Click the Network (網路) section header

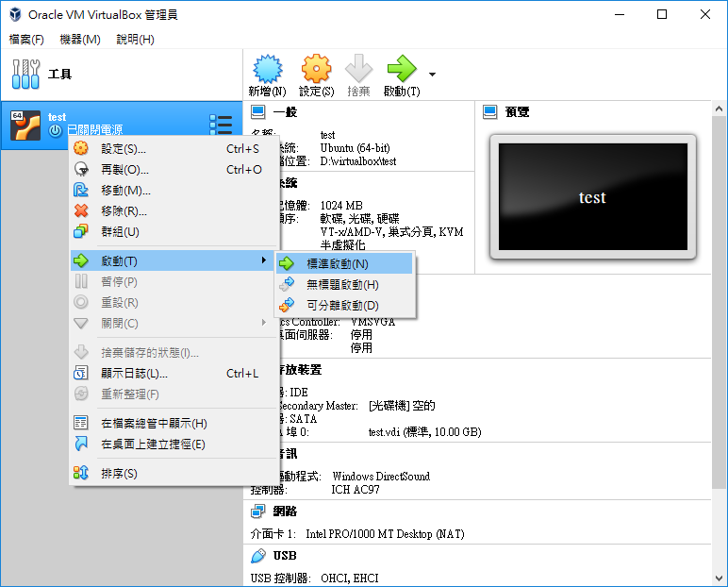(x=285, y=512)
